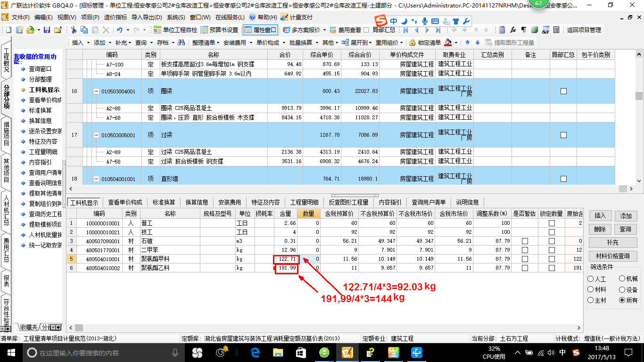Viewport: 644px width, 362px height.
Task: Click the Windows Start button
Action: tap(11, 352)
